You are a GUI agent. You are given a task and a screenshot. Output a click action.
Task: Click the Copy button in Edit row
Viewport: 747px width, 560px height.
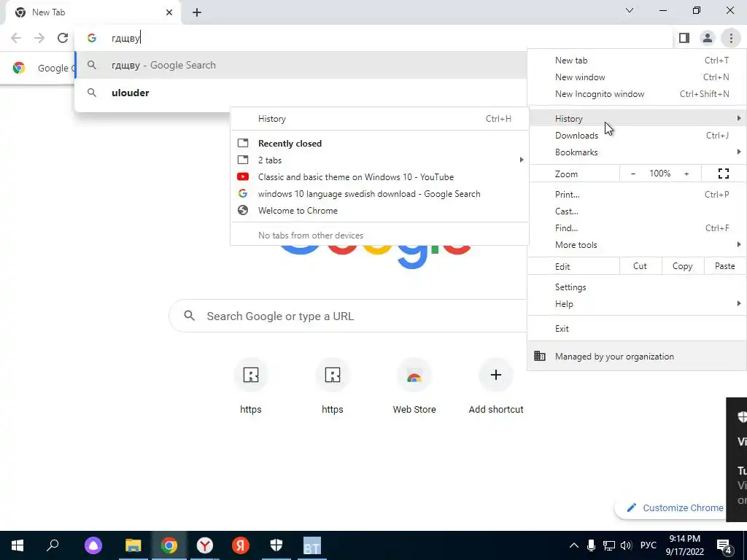coord(682,266)
